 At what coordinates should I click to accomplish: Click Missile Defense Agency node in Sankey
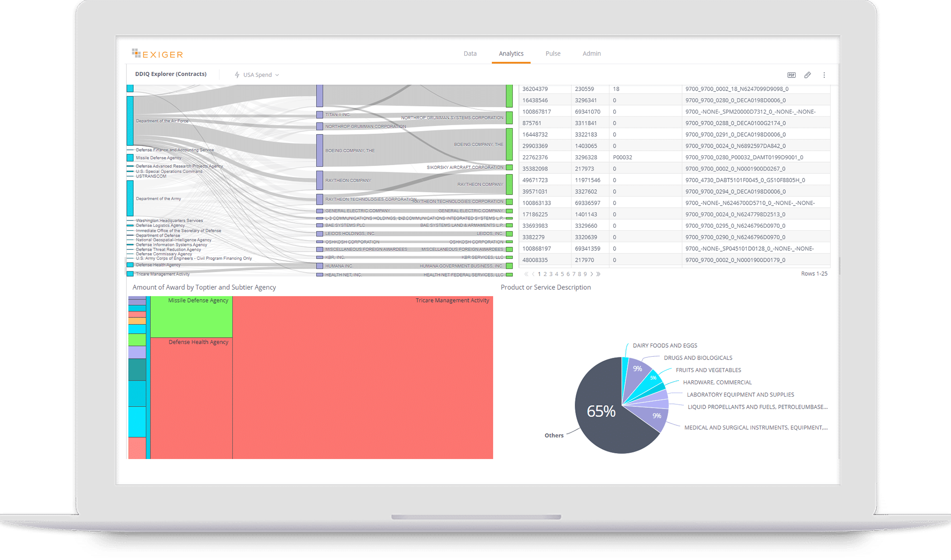click(x=130, y=158)
